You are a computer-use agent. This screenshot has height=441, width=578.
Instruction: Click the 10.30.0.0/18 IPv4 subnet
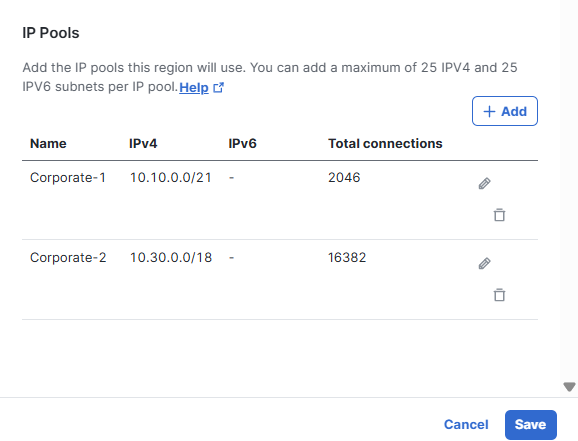171,257
